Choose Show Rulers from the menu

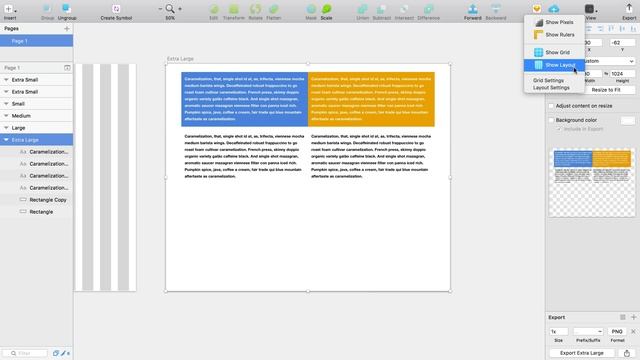click(x=554, y=35)
